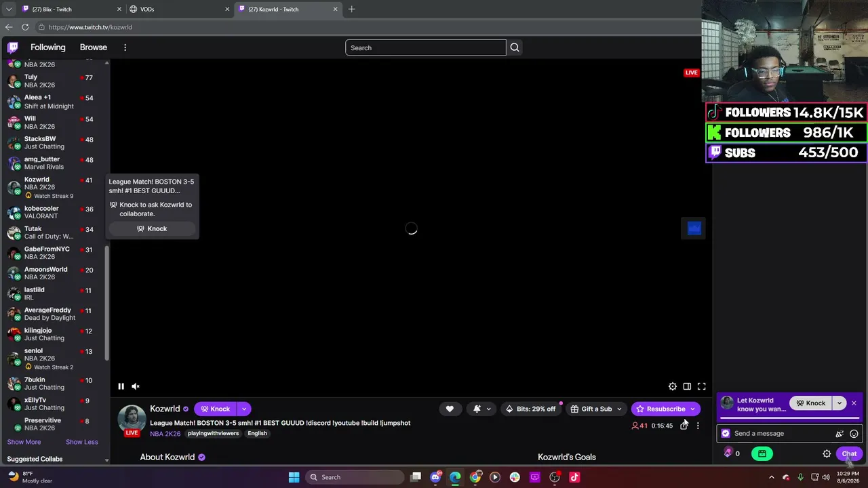The image size is (868, 488).
Task: Open Tuly's channel in the sidebar
Action: point(54,81)
